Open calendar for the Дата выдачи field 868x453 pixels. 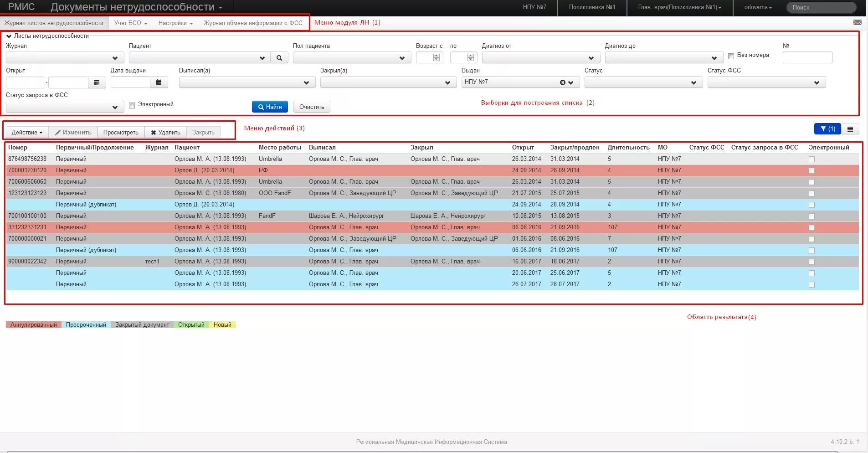point(159,82)
